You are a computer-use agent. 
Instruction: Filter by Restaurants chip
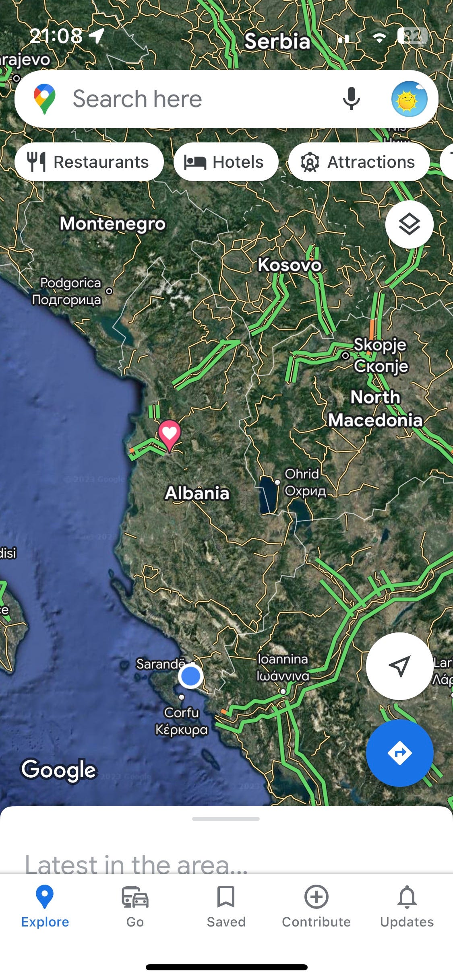[89, 162]
